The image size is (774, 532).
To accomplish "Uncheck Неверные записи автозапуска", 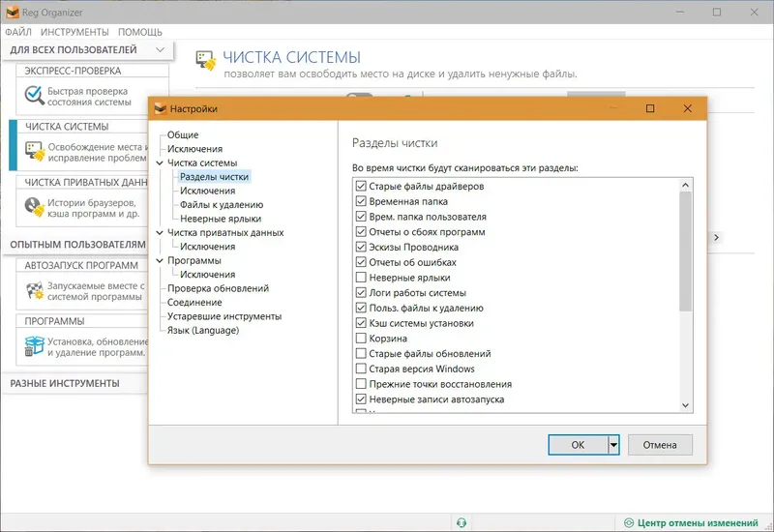I will click(361, 399).
